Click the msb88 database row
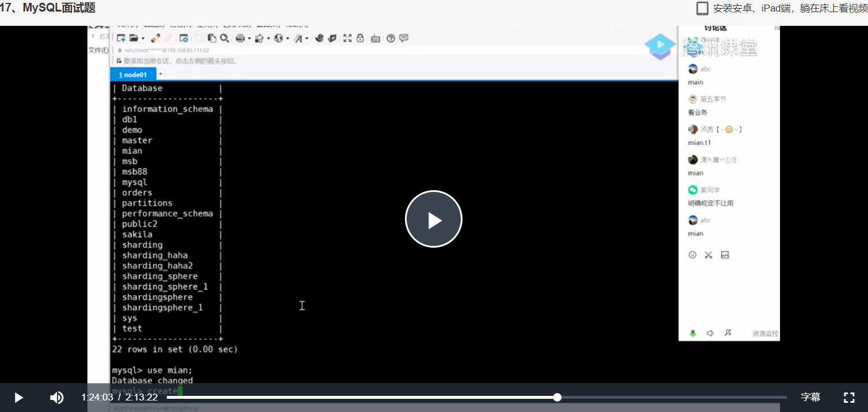This screenshot has height=412, width=868. (135, 172)
